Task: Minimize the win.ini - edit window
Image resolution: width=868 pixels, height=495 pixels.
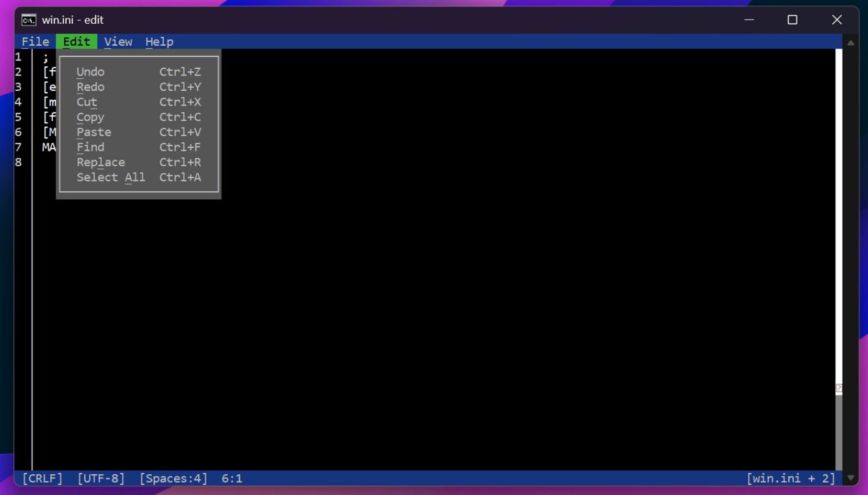Action: coord(749,20)
